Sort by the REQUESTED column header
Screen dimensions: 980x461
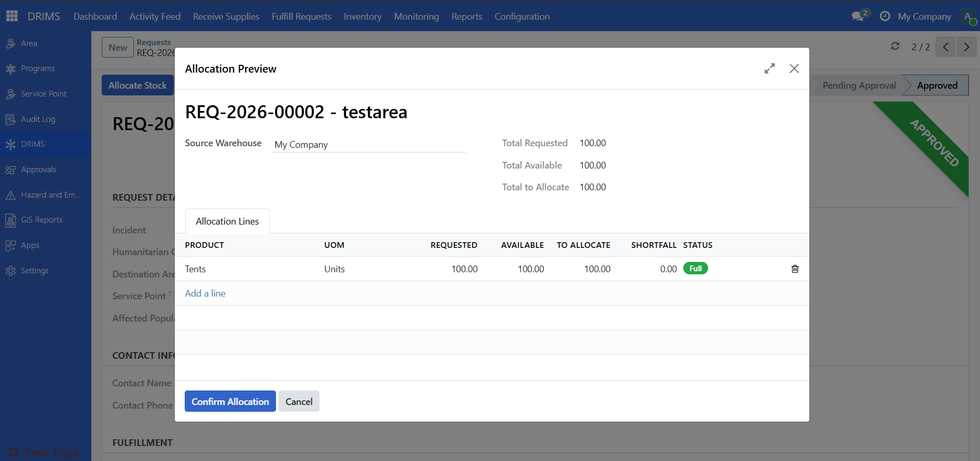pos(454,245)
